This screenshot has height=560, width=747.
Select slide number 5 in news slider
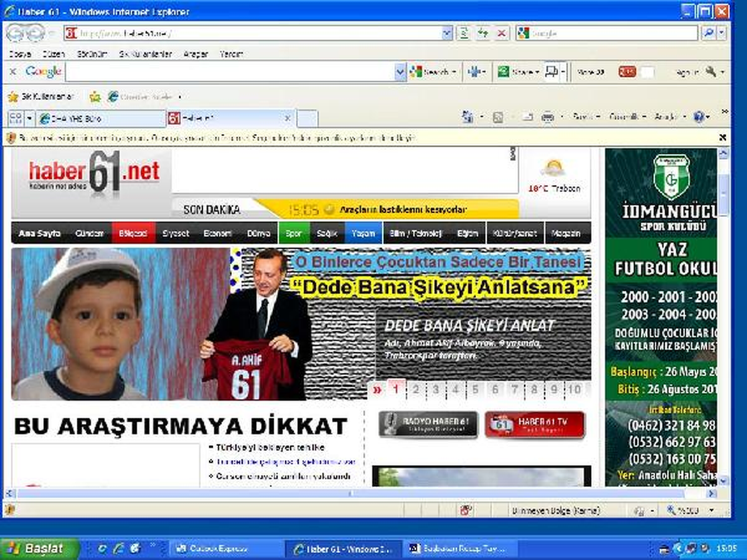point(476,390)
